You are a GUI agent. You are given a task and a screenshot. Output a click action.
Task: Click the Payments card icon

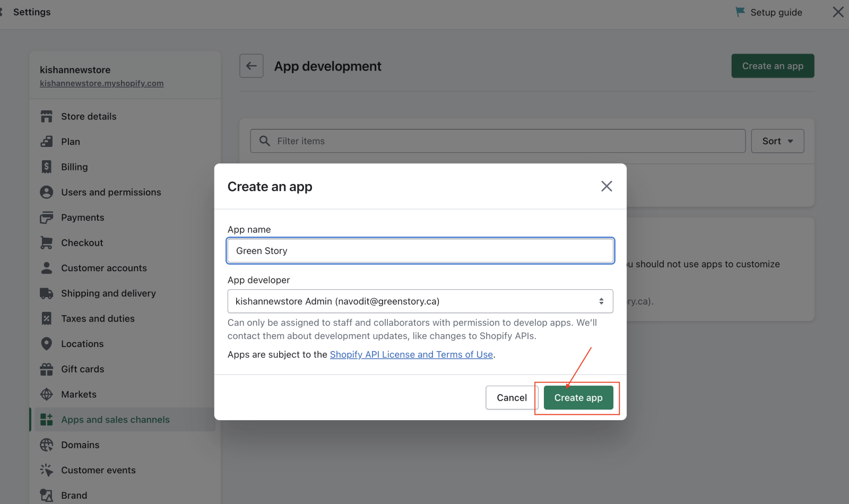click(x=47, y=218)
